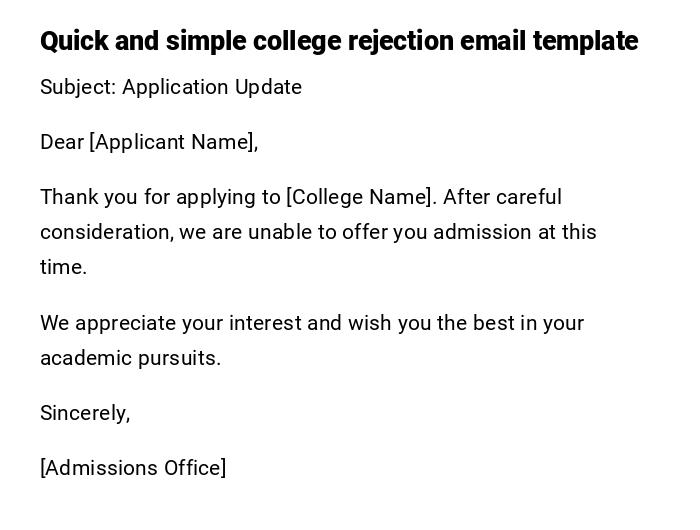Image resolution: width=700 pixels, height=530 pixels.
Task: Click the email template heading title
Action: point(338,41)
